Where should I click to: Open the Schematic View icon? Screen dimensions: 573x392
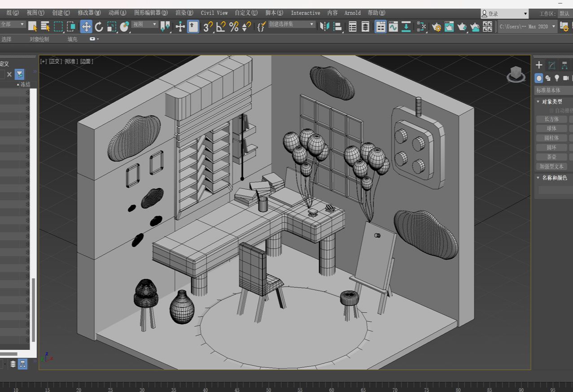406,26
